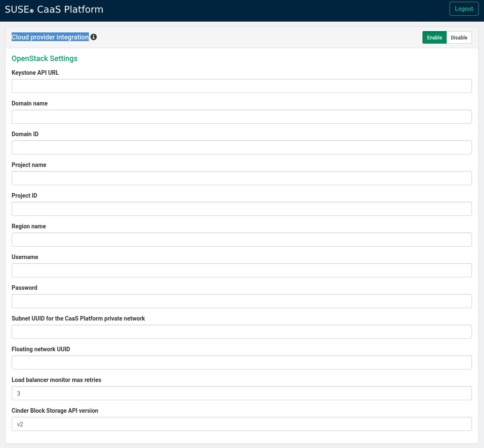484x448 pixels.
Task: Select the Domain ID input field
Action: pyautogui.click(x=242, y=147)
